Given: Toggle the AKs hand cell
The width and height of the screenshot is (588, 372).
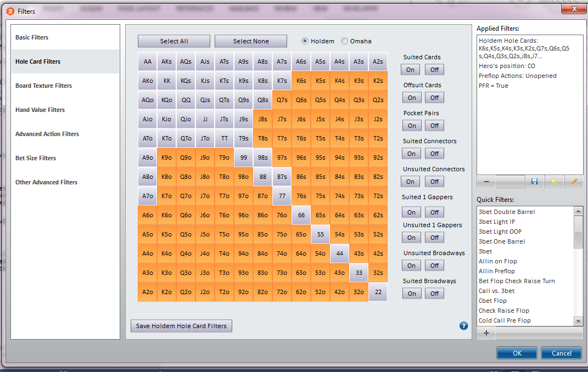Looking at the screenshot, I should 166,61.
